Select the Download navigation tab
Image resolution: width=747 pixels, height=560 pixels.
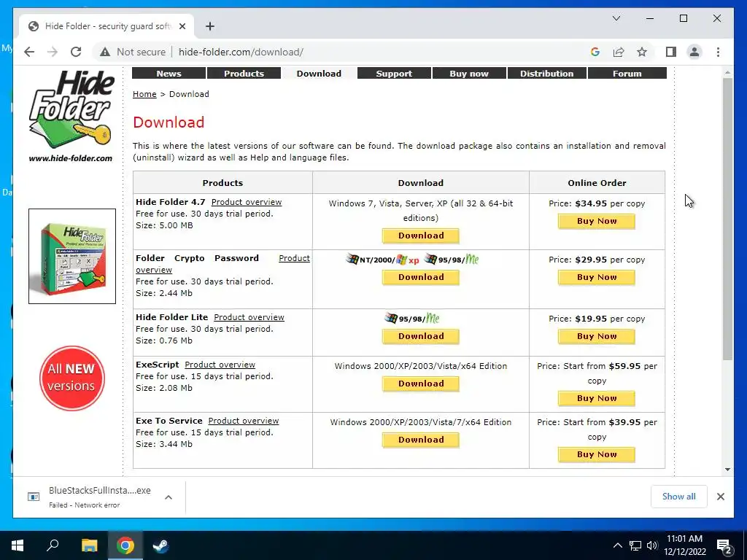pyautogui.click(x=319, y=74)
